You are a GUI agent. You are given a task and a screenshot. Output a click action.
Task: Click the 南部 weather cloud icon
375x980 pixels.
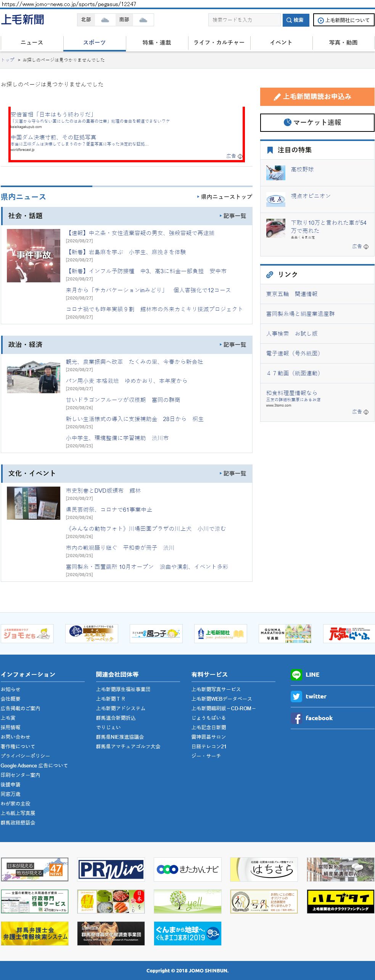pyautogui.click(x=143, y=20)
